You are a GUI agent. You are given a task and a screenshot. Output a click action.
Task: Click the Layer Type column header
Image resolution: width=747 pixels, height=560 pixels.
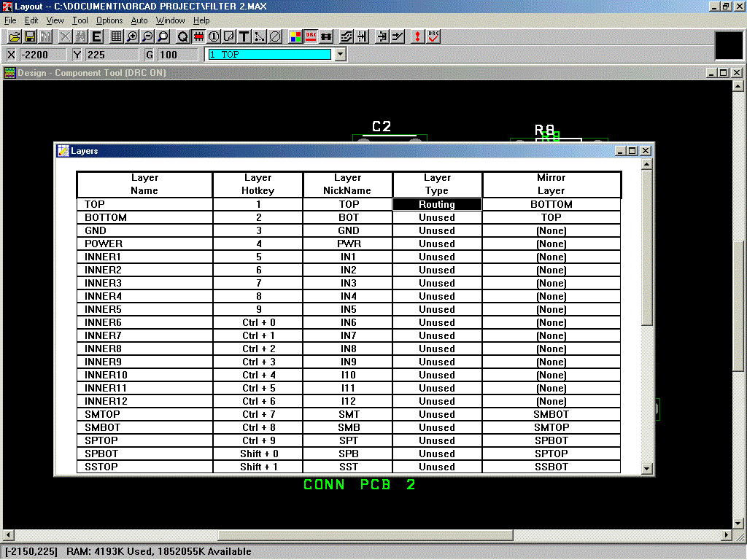437,184
